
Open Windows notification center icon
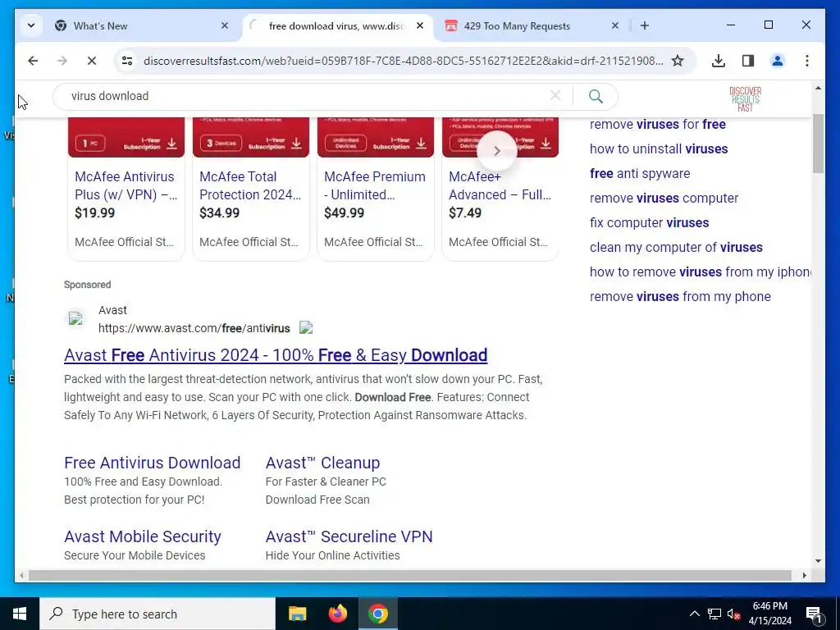point(814,614)
